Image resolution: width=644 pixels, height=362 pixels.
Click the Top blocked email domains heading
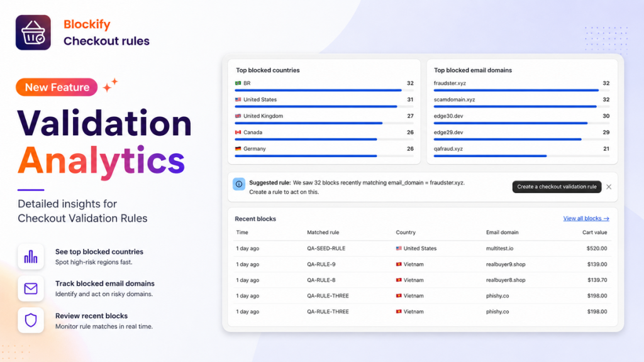point(473,70)
